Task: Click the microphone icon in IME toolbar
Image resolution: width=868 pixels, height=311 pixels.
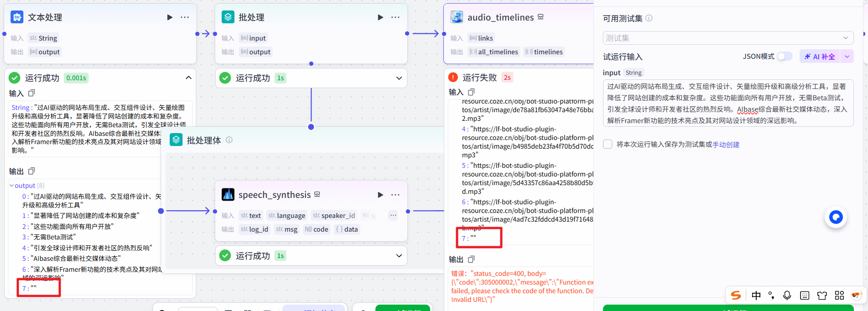Action: click(787, 295)
